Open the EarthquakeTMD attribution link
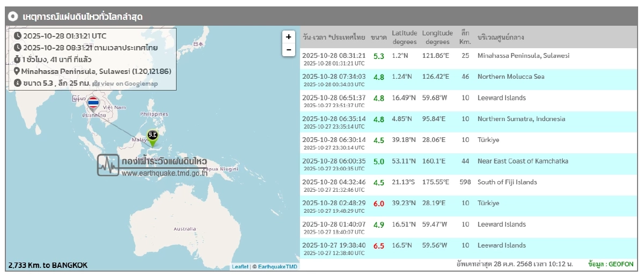The height and width of the screenshot is (277, 644). click(x=276, y=266)
